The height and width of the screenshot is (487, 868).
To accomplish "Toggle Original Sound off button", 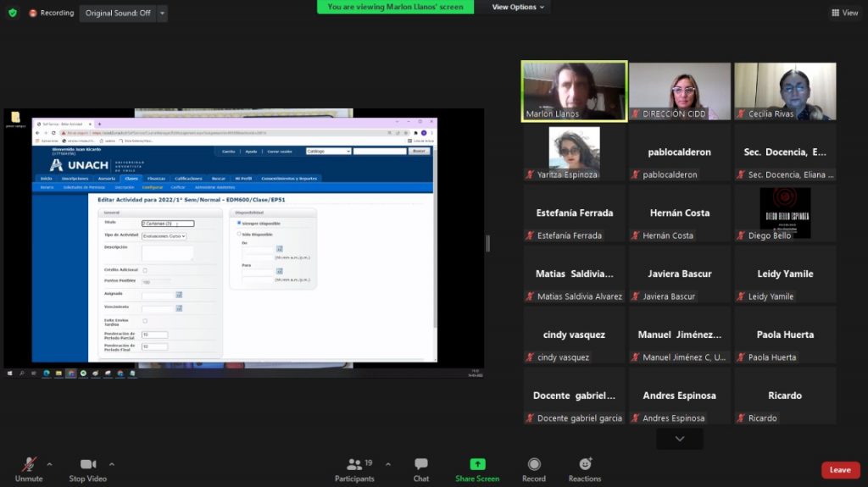I will point(118,13).
